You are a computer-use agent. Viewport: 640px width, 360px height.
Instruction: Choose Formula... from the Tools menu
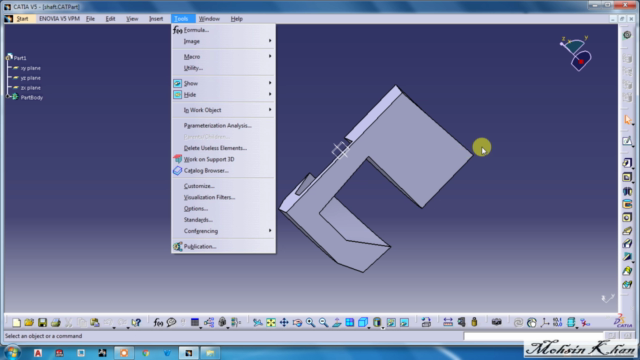click(223, 30)
